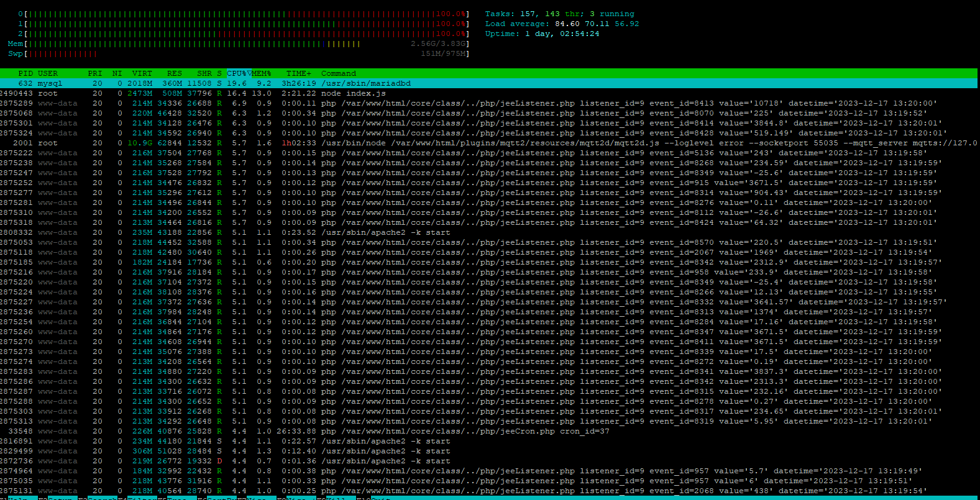
Task: Select the jeeListener row with value='5.7'
Action: click(488, 471)
